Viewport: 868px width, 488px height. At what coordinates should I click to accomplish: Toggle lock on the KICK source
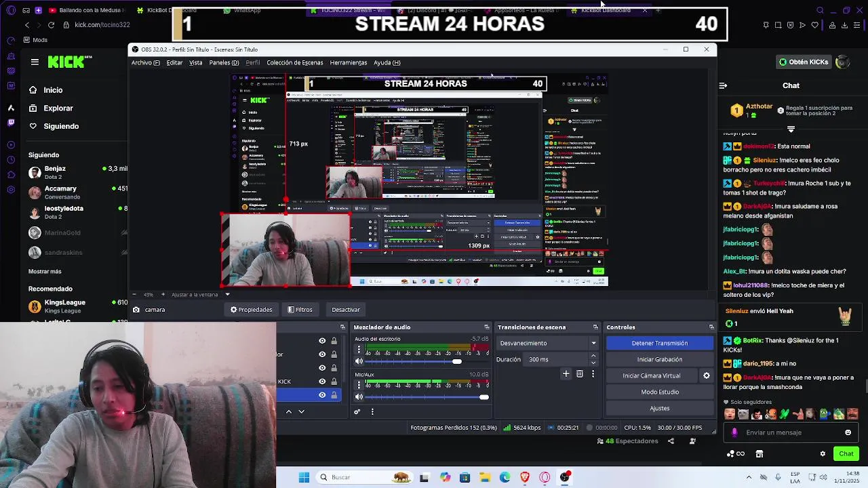tap(334, 382)
